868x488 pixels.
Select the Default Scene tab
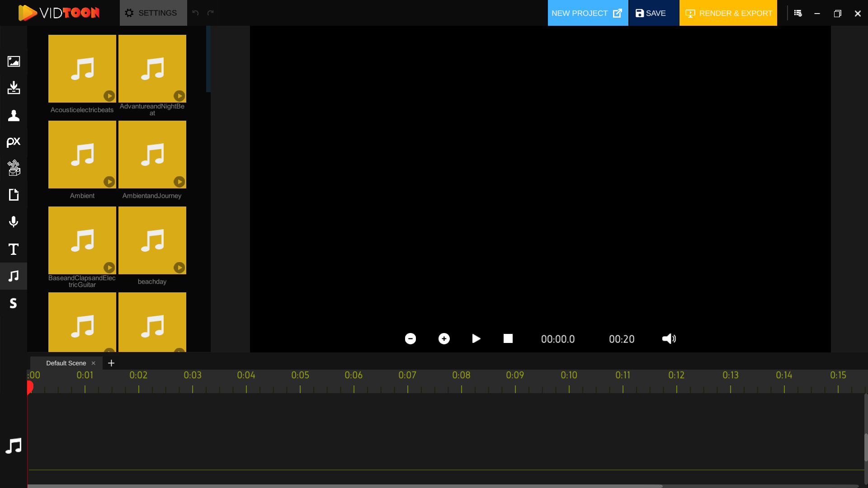click(x=66, y=363)
